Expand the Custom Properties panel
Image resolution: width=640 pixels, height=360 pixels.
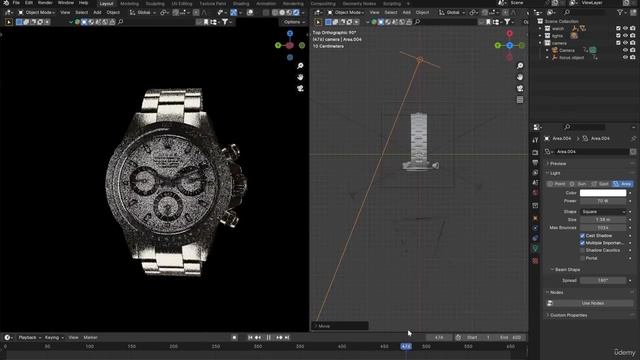[568, 316]
